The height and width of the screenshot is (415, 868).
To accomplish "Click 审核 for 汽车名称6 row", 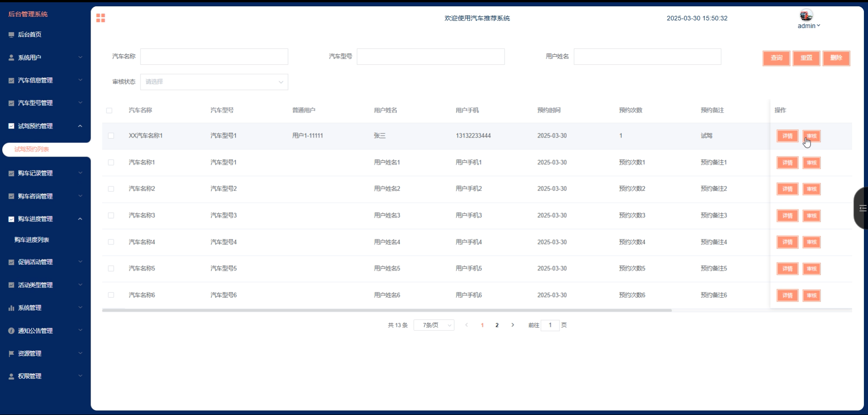I will coord(811,296).
